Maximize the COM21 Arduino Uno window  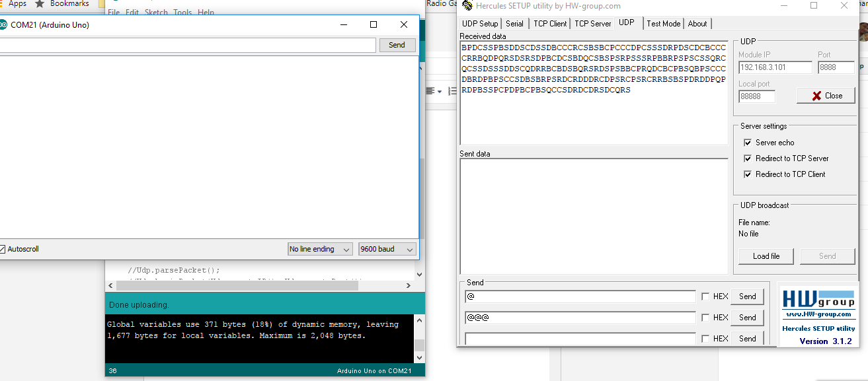(x=374, y=24)
